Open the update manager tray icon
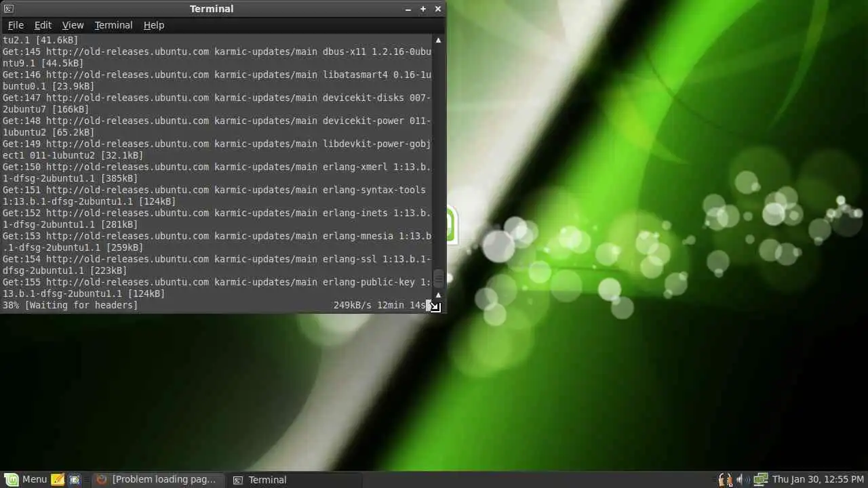868x488 pixels. tap(725, 479)
